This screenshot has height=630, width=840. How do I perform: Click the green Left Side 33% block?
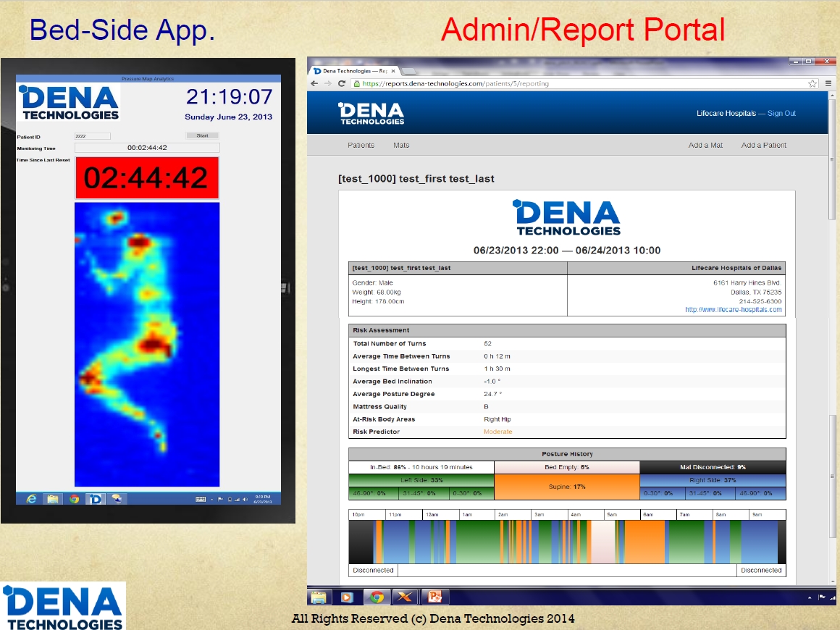[x=421, y=480]
